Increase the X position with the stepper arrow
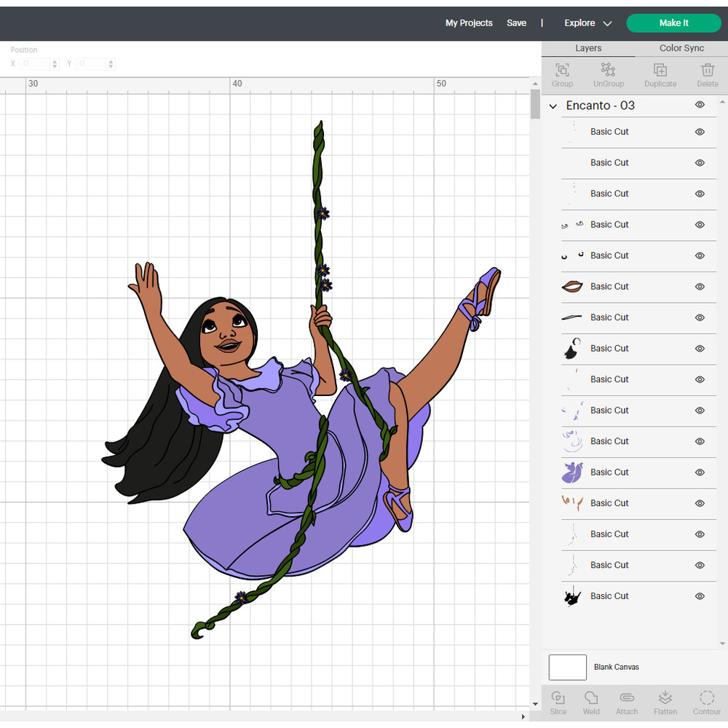 tap(55, 61)
